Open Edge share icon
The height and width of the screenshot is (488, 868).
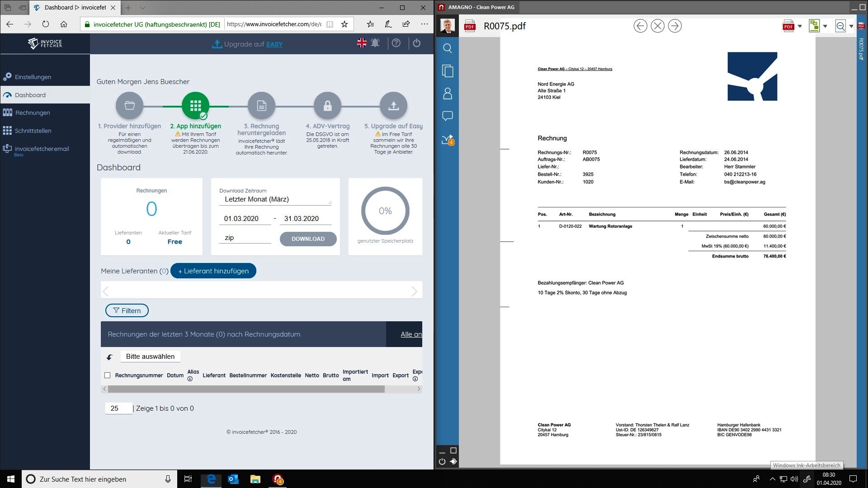(x=406, y=24)
